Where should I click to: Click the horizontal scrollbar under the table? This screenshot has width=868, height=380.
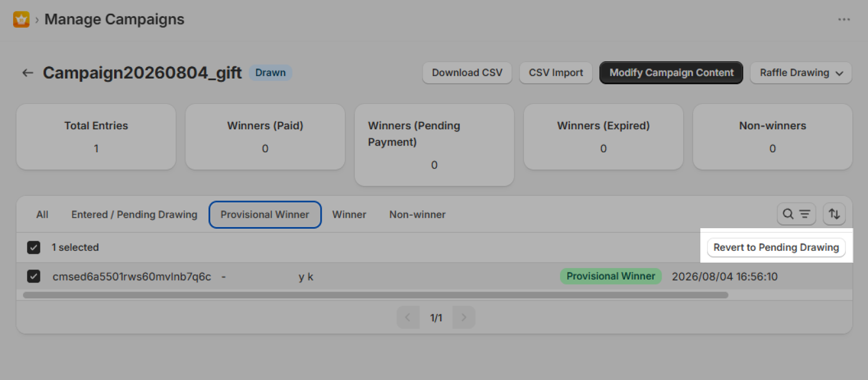pyautogui.click(x=376, y=295)
